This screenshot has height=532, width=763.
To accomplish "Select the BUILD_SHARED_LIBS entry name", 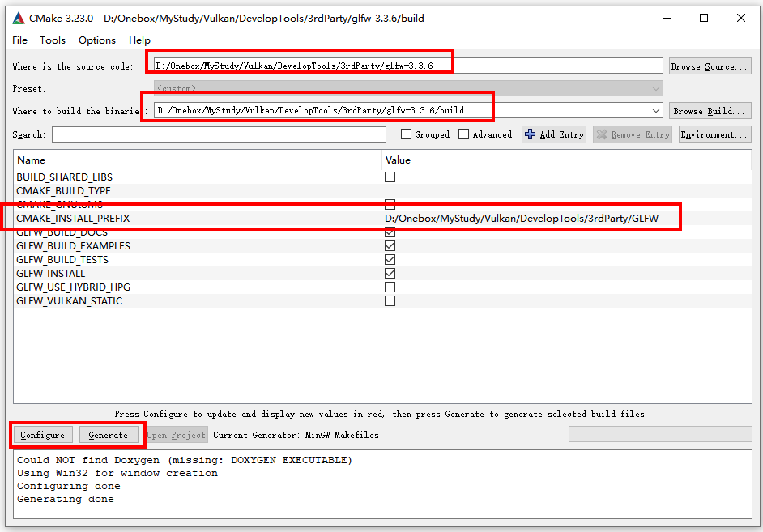I will click(64, 177).
